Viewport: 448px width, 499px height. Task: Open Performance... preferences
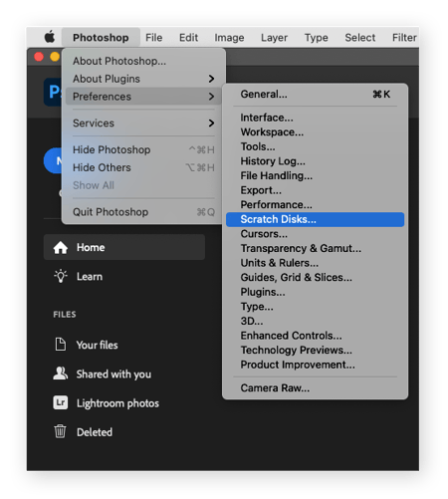(315, 205)
